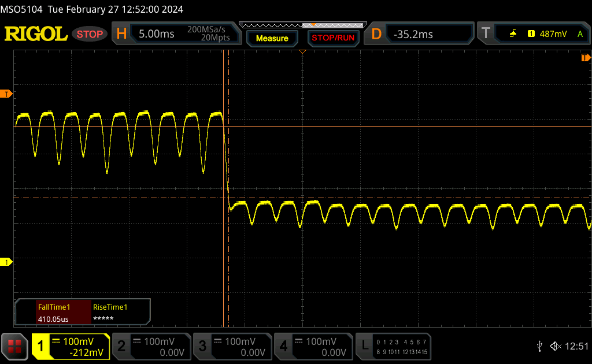Toggle the muted speaker icon

pos(556,346)
